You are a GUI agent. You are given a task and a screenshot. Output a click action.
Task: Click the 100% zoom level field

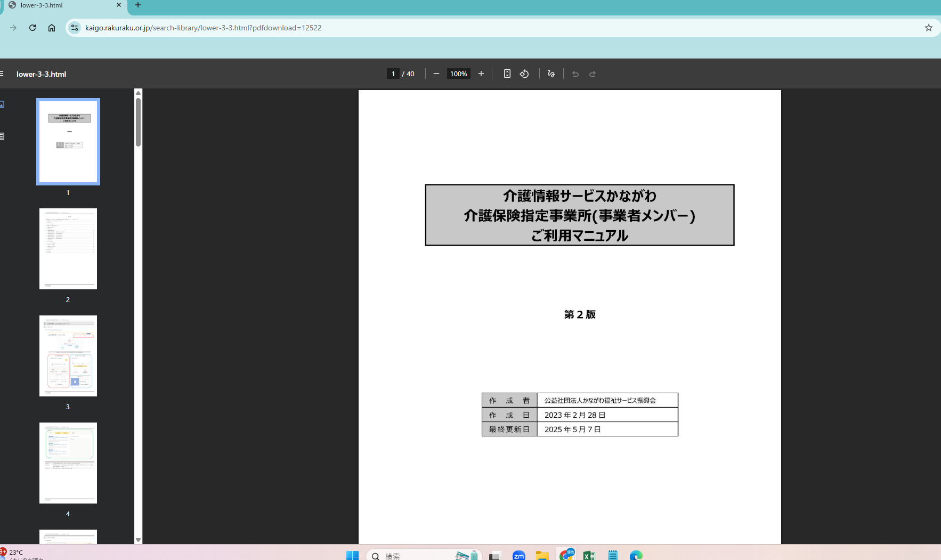click(x=459, y=74)
